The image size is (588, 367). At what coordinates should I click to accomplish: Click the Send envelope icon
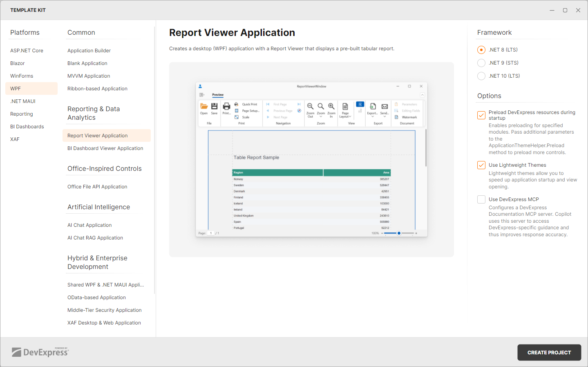(x=384, y=106)
